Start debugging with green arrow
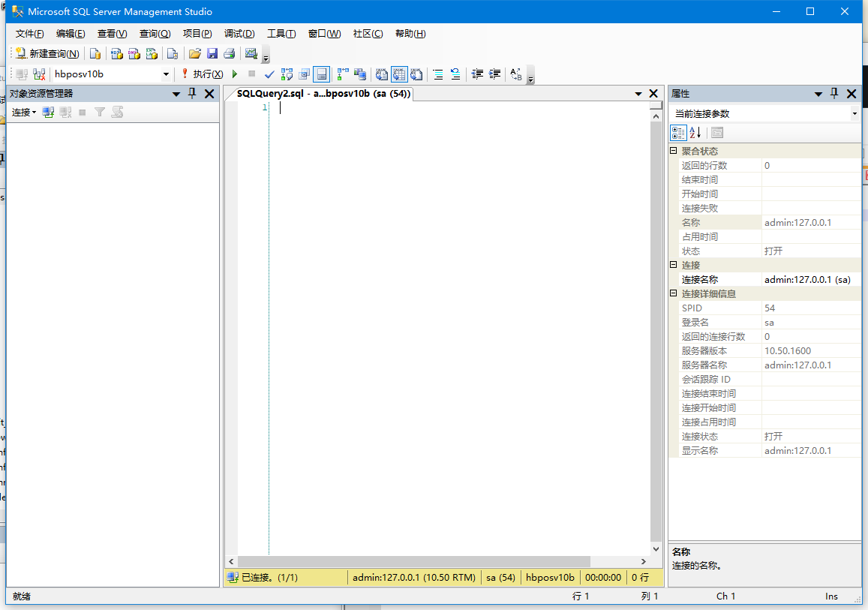This screenshot has width=868, height=610. point(235,74)
